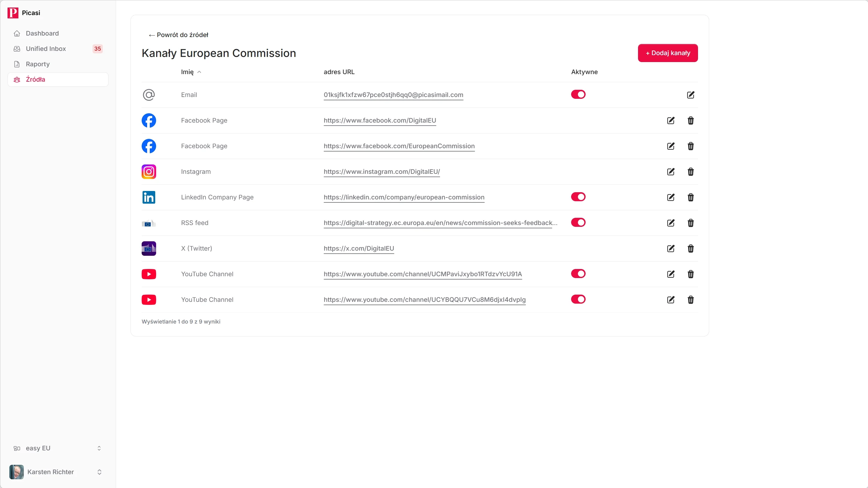The height and width of the screenshot is (488, 868).
Task: Select Źródła in the sidebar
Action: tap(58, 80)
